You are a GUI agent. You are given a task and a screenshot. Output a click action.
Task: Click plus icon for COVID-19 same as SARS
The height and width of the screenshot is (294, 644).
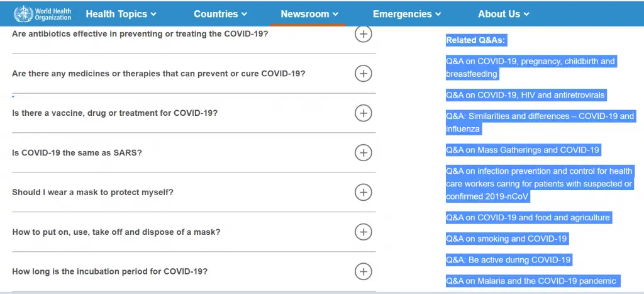(x=363, y=153)
